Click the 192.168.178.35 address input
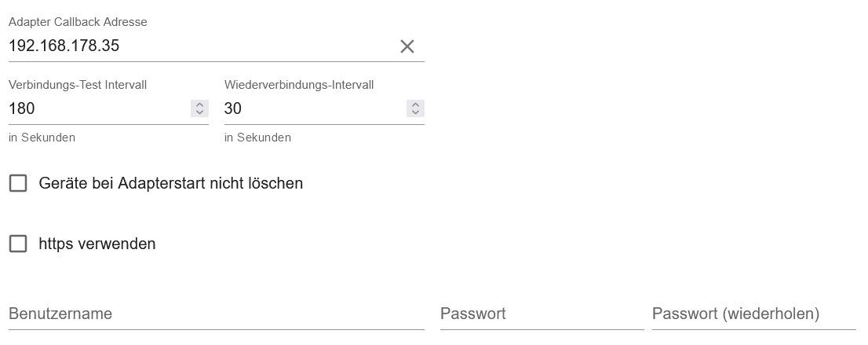868x345 pixels. pyautogui.click(x=196, y=46)
